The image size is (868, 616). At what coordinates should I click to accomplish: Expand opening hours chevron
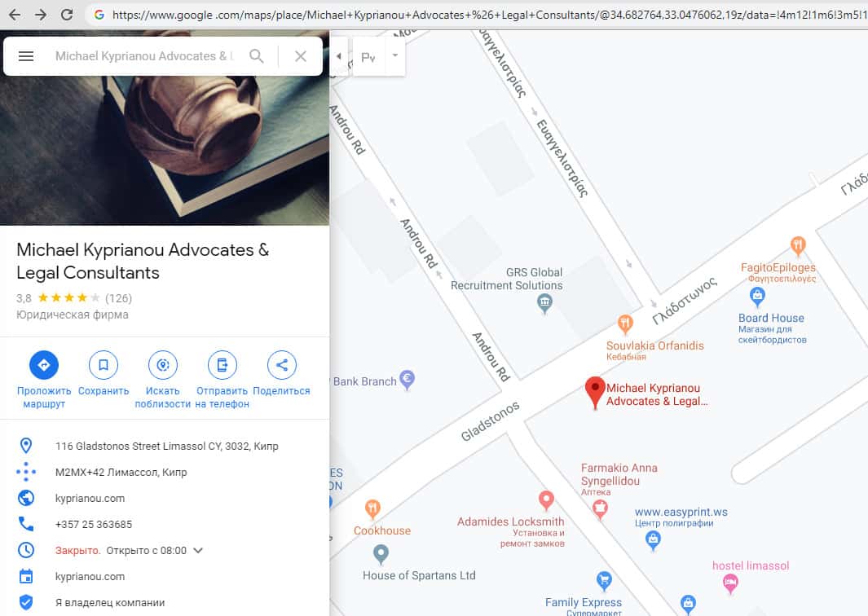198,551
